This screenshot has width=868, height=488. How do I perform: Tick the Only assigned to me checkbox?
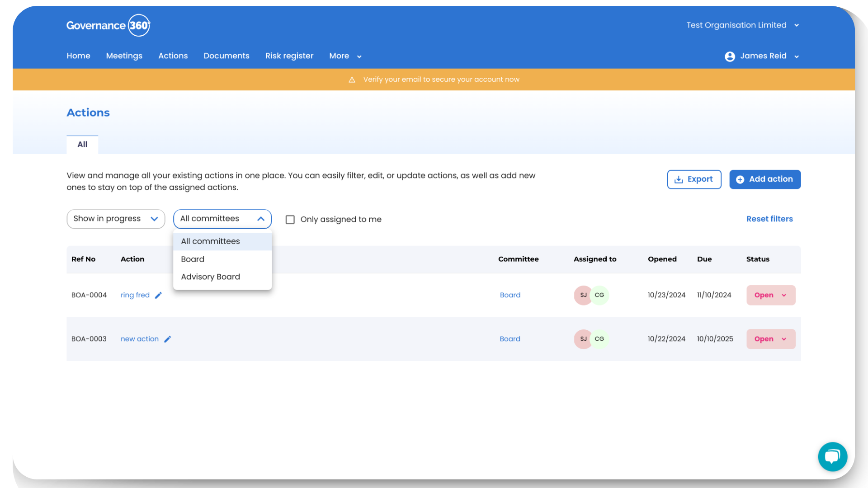[x=290, y=220]
